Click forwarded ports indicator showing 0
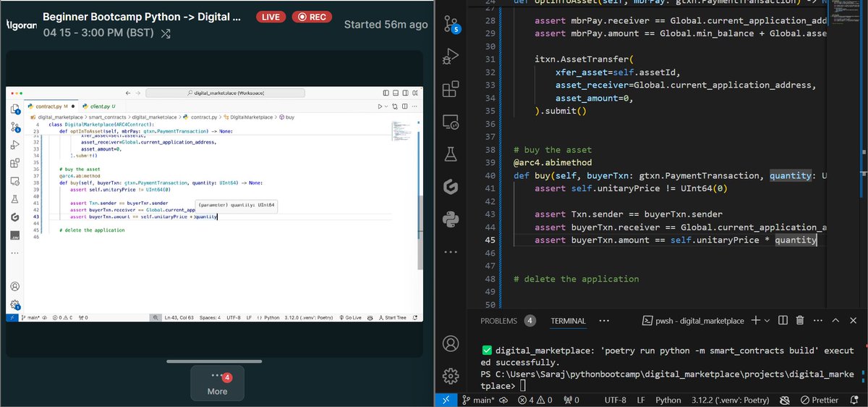 pyautogui.click(x=572, y=400)
